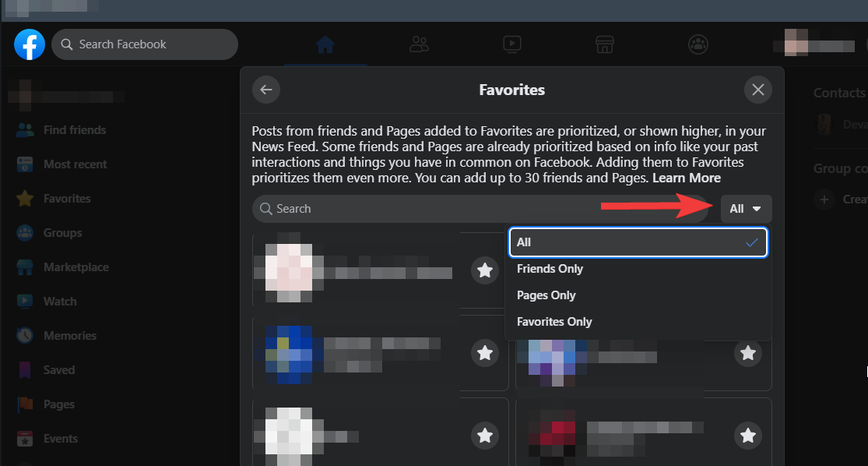Toggle the favorite star for the first listed entry

[x=485, y=270]
